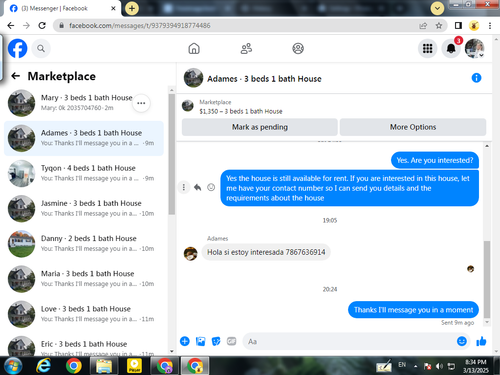The height and width of the screenshot is (375, 500).
Task: Open options ellipsis for Mary conversation
Action: [141, 103]
